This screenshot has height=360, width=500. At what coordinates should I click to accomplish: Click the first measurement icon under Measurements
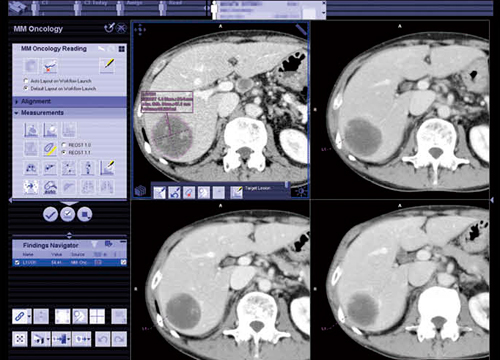click(31, 129)
